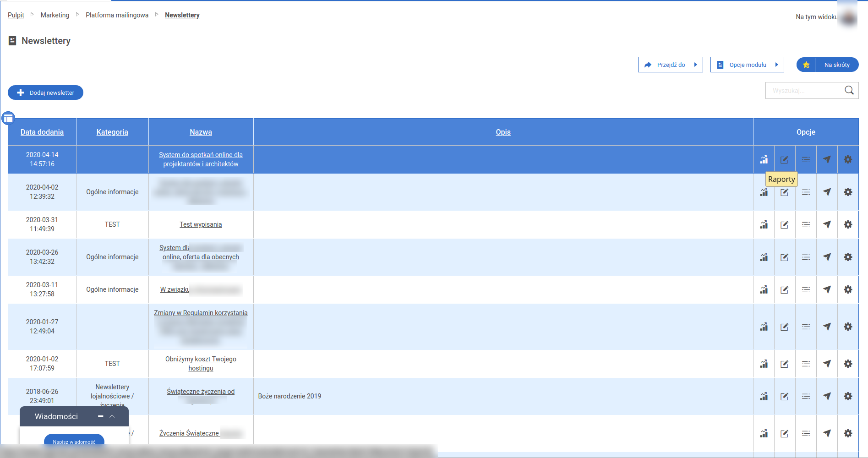The height and width of the screenshot is (458, 868).
Task: Sort table by Data dodania
Action: (x=42, y=132)
